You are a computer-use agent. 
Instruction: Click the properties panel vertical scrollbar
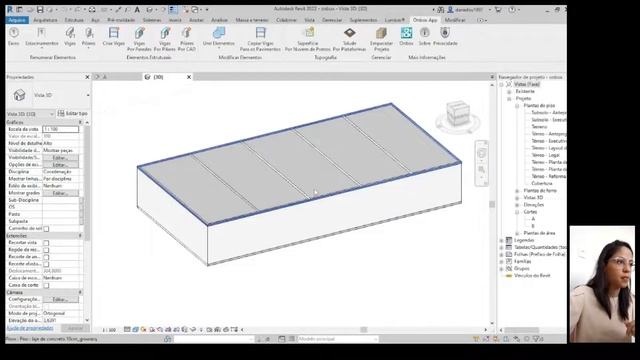coord(87,184)
